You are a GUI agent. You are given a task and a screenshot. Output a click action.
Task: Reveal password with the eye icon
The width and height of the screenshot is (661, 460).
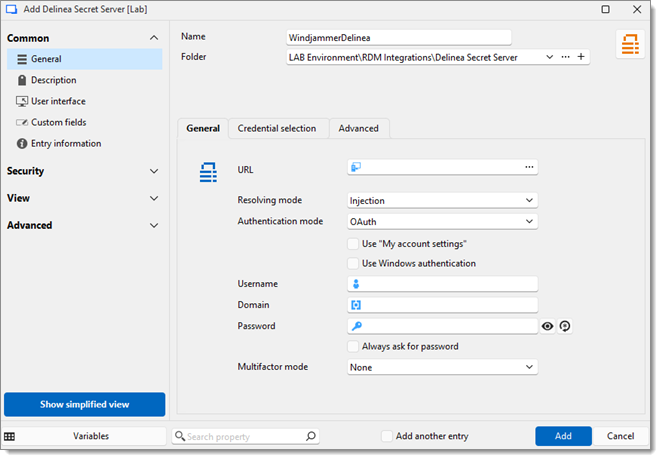pyautogui.click(x=547, y=326)
